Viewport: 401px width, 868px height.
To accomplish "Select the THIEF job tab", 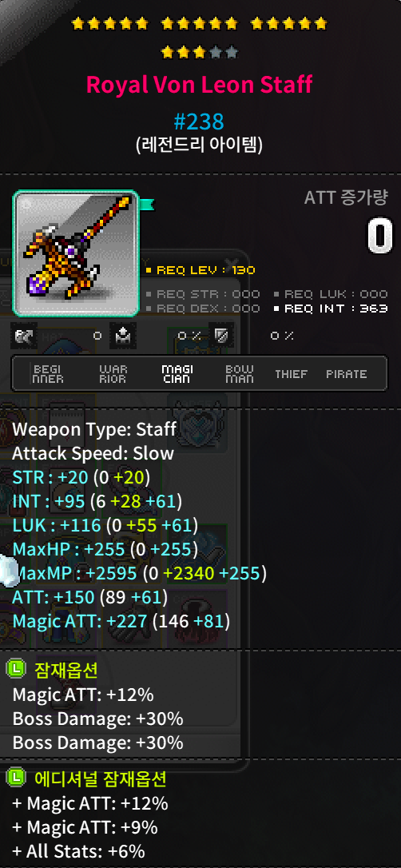I will pyautogui.click(x=291, y=374).
